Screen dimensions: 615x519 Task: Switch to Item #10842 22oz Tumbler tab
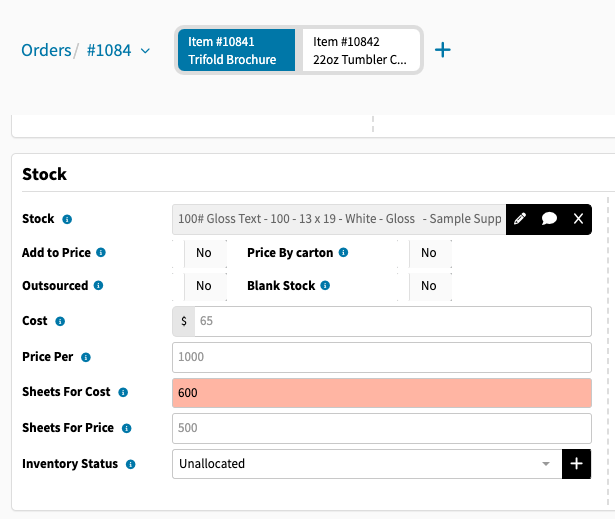click(x=361, y=50)
